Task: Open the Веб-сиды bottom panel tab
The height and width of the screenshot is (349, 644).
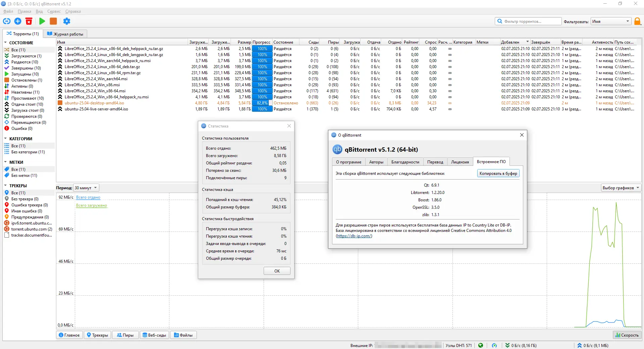Action: tap(154, 335)
